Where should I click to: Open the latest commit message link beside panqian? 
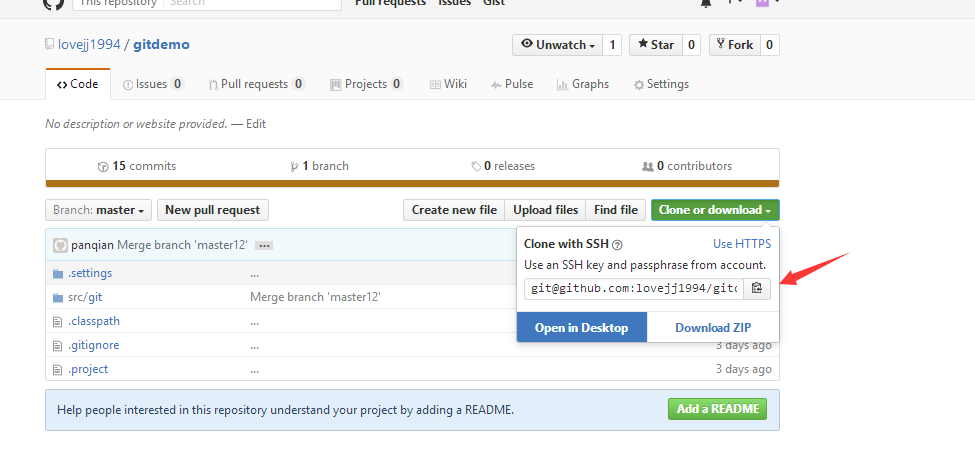tap(182, 245)
